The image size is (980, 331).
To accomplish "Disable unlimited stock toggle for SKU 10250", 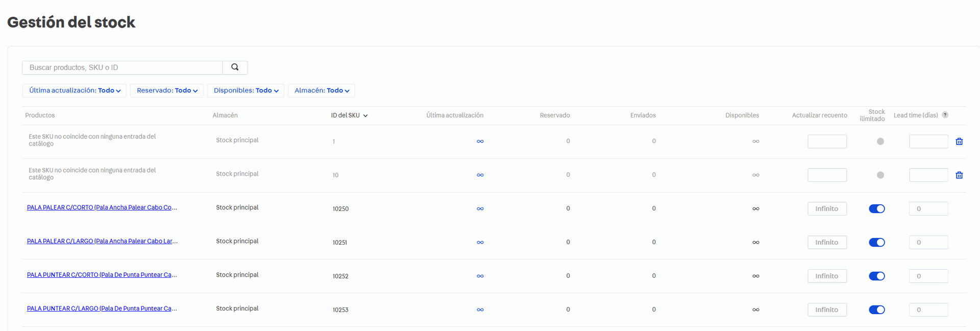I will click(876, 209).
